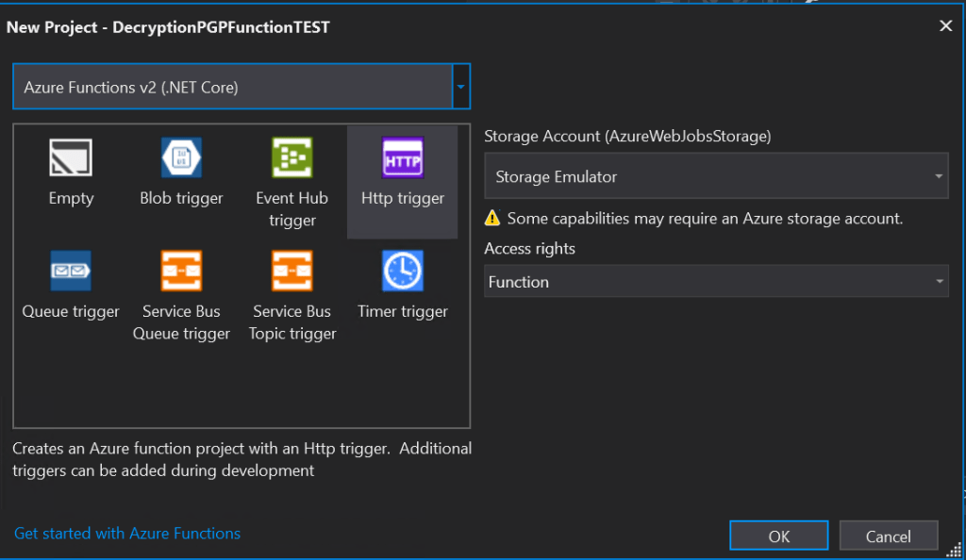Viewport: 966px width, 560px height.
Task: Choose the Blob trigger template
Action: [181, 158]
